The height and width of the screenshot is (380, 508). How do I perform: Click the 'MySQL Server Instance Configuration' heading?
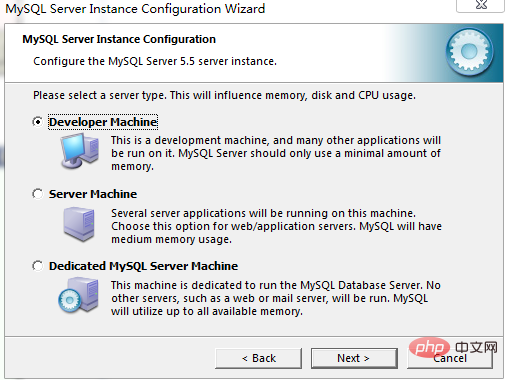(119, 39)
